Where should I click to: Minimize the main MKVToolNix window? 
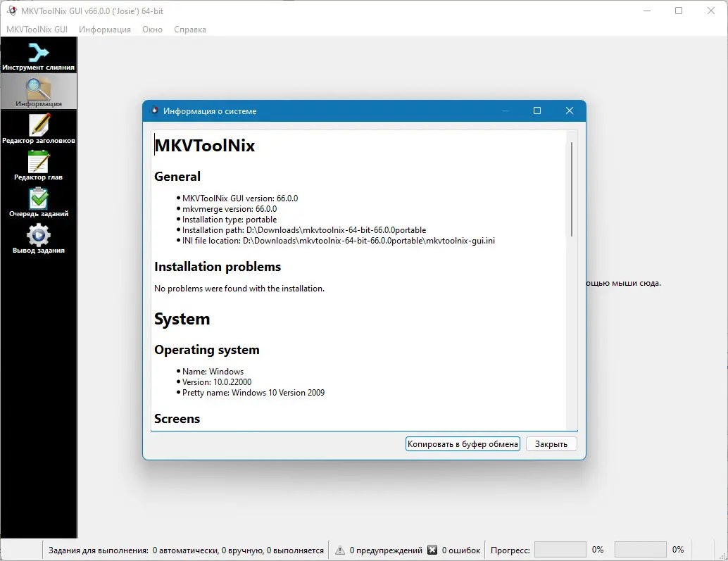[x=647, y=11]
